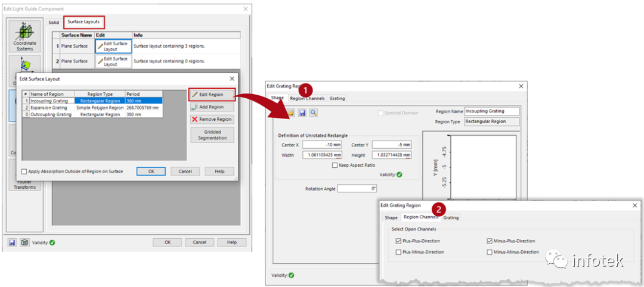Open Edit Surface Layout for surface row 2
The width and height of the screenshot is (644, 287).
[113, 61]
